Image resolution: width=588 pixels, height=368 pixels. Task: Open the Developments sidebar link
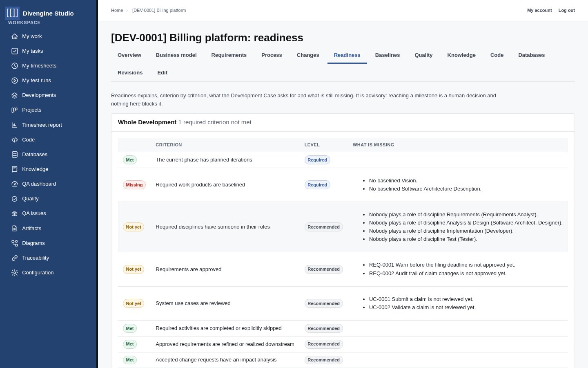[48, 95]
